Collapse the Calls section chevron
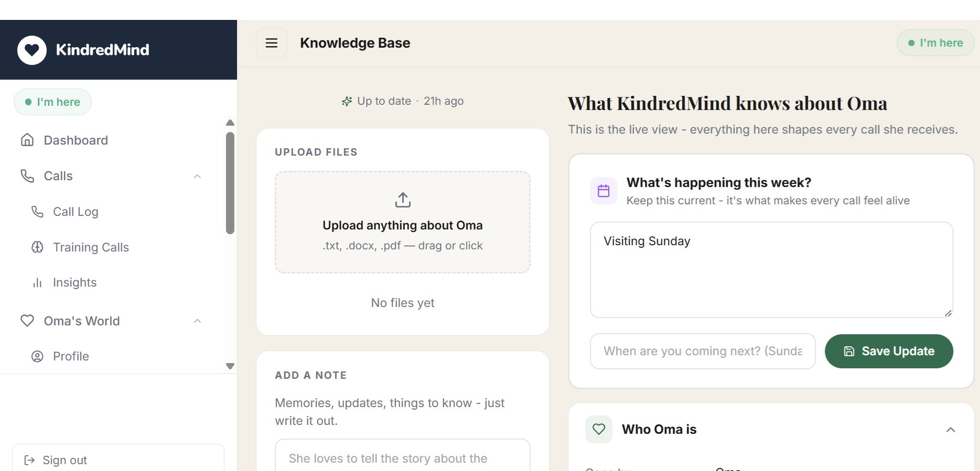Screen dimensions: 980x471 [x=197, y=176]
